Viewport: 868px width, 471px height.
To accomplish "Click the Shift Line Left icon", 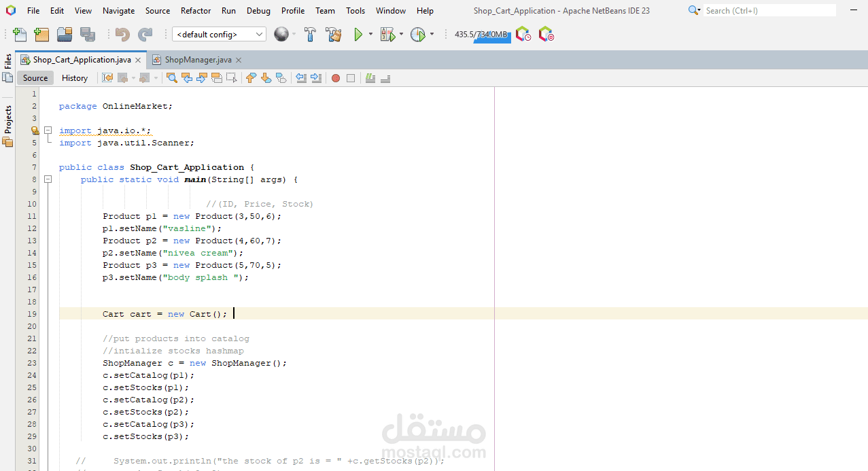I will (x=301, y=78).
